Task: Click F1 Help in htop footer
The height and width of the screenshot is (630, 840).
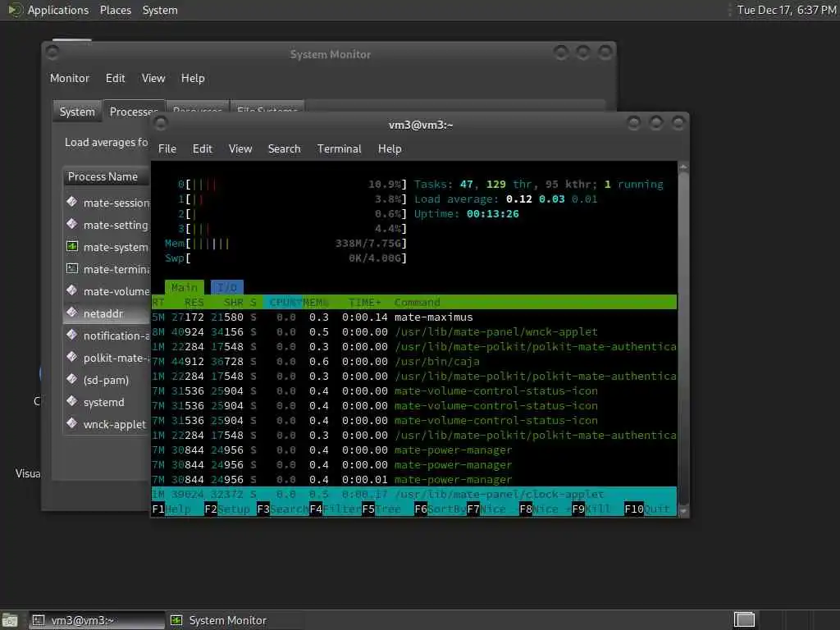Action: (x=171, y=509)
